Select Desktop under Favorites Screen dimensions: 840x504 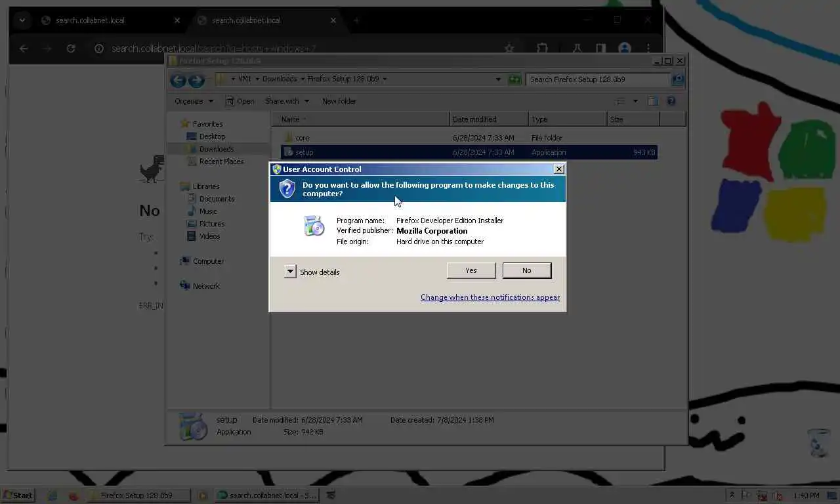point(206,136)
